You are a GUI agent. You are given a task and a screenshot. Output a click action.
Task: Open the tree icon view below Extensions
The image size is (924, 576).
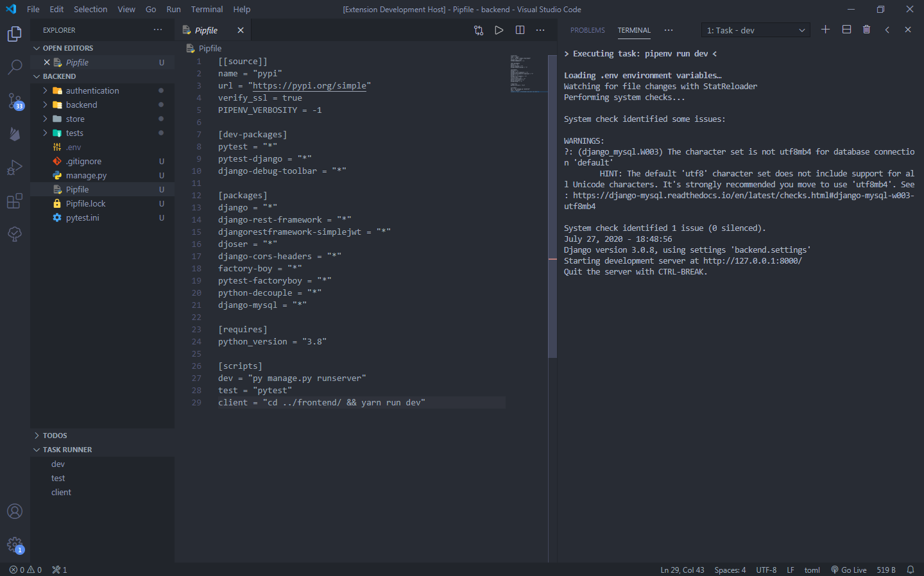15,234
